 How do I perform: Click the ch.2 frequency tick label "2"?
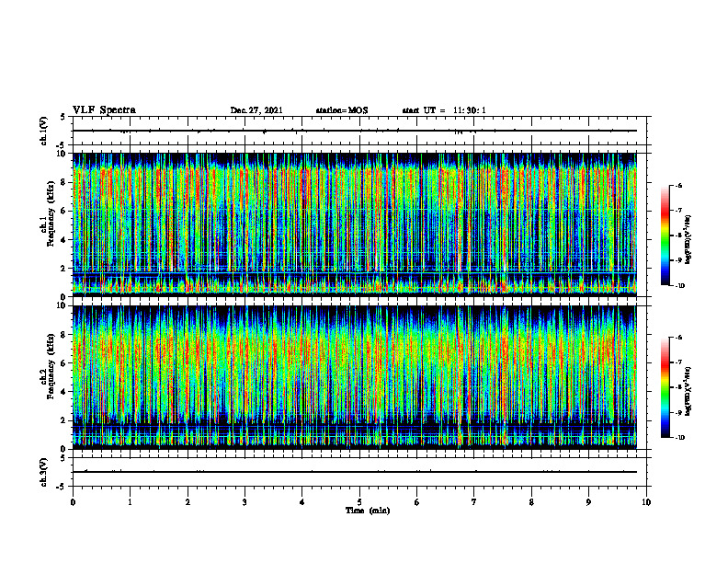click(x=63, y=420)
